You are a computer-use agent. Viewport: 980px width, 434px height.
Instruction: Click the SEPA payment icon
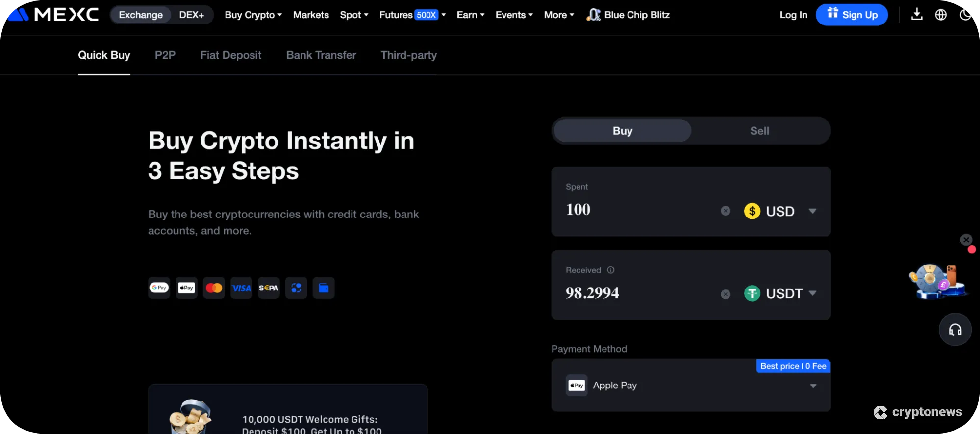(x=269, y=288)
